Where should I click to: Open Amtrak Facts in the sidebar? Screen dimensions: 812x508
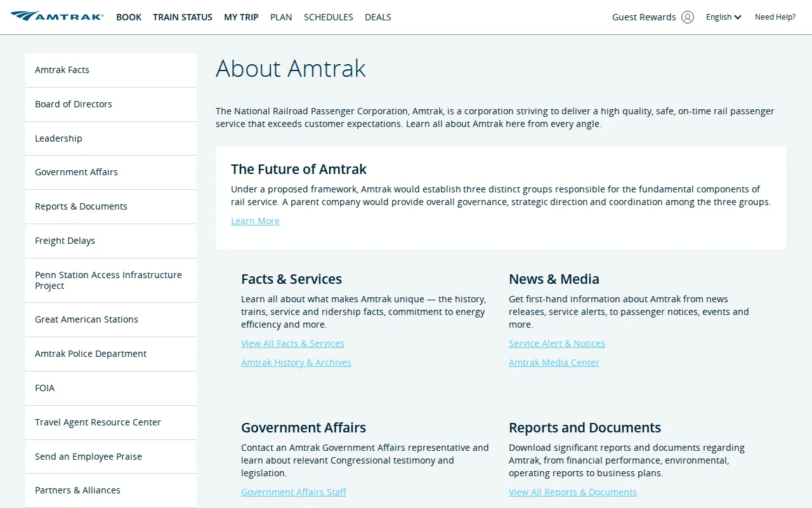click(111, 70)
